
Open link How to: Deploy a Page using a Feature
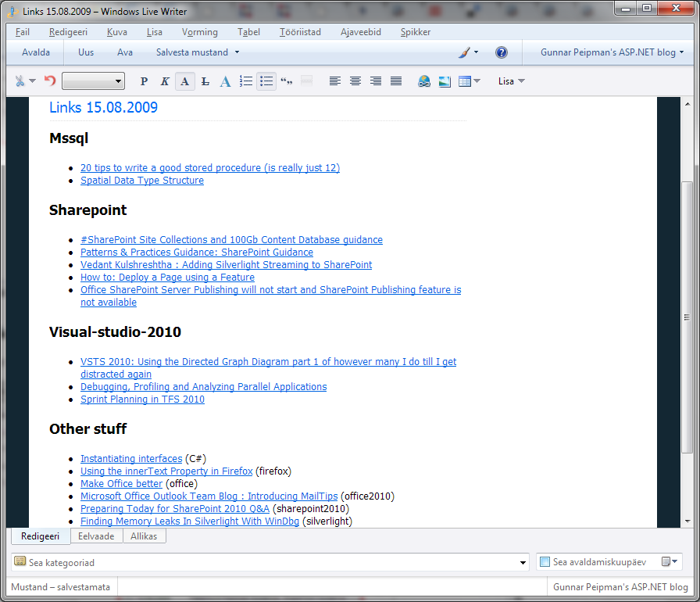167,278
